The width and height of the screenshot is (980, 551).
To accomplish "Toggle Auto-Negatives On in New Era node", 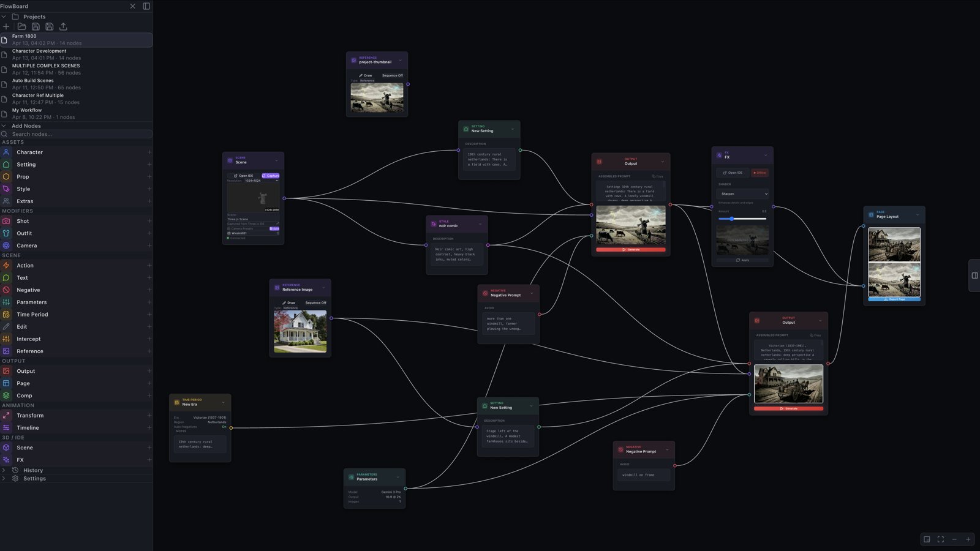I will click(224, 427).
